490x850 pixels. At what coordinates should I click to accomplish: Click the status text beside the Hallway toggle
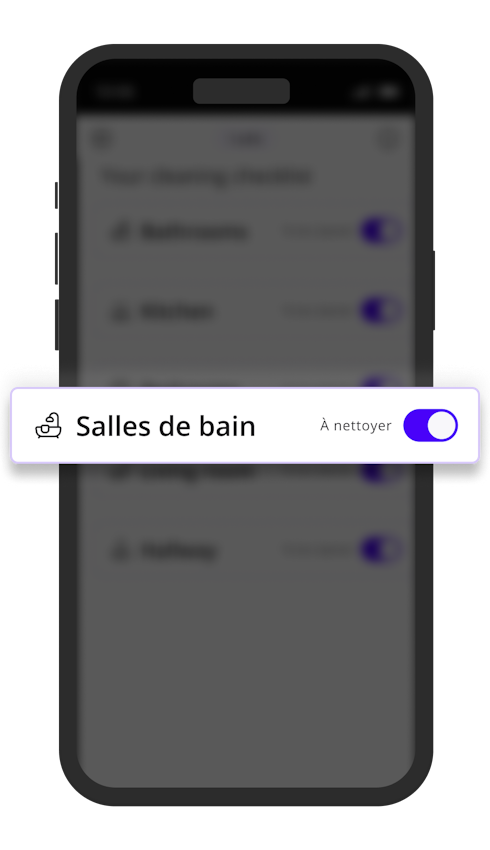318,551
